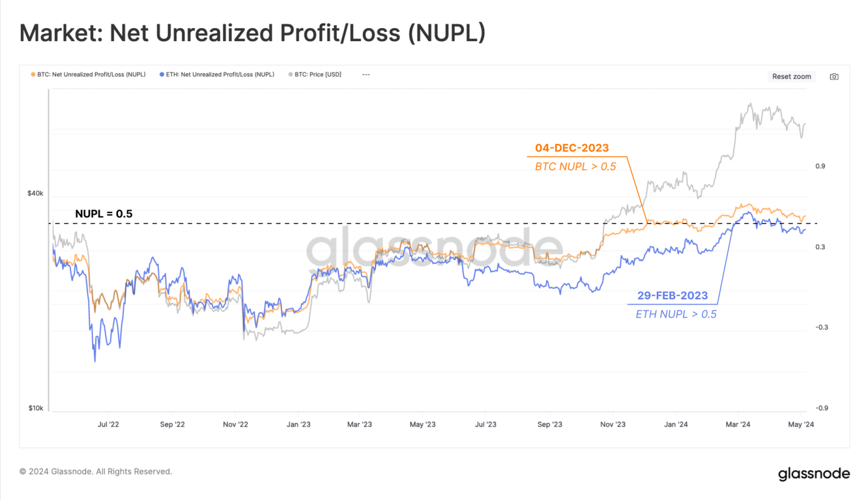The height and width of the screenshot is (500, 868).
Task: Click the gray BTC Price legend dot
Action: pyautogui.click(x=290, y=75)
